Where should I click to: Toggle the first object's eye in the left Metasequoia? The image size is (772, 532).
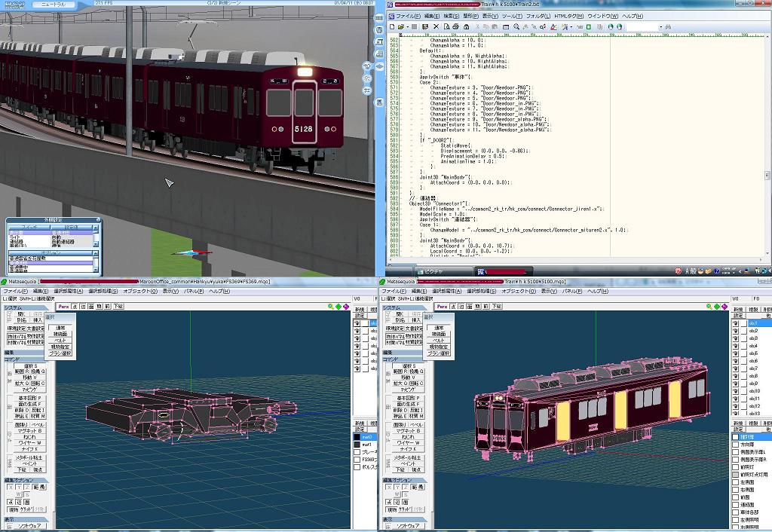coord(357,323)
